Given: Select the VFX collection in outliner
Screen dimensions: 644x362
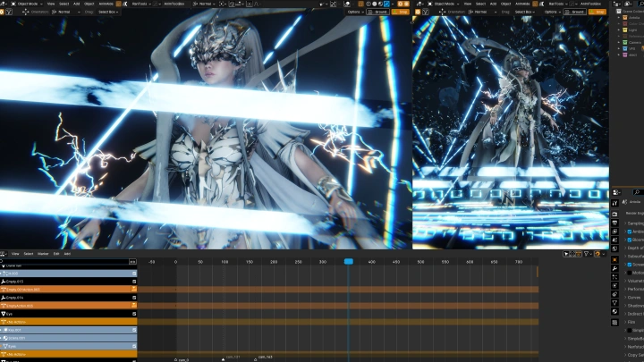Looking at the screenshot, I should coord(631,48).
